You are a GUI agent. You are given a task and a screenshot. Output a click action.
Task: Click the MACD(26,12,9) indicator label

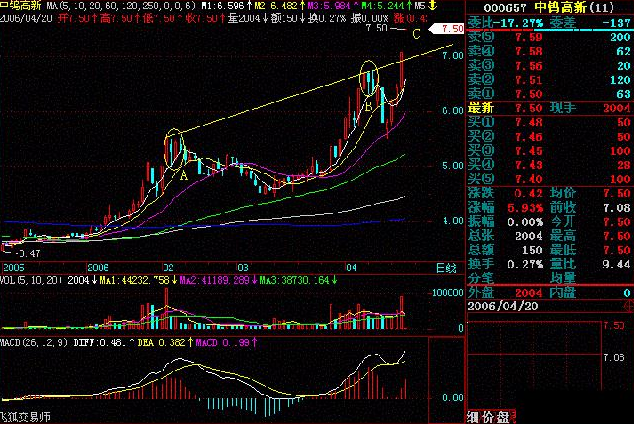tap(34, 342)
